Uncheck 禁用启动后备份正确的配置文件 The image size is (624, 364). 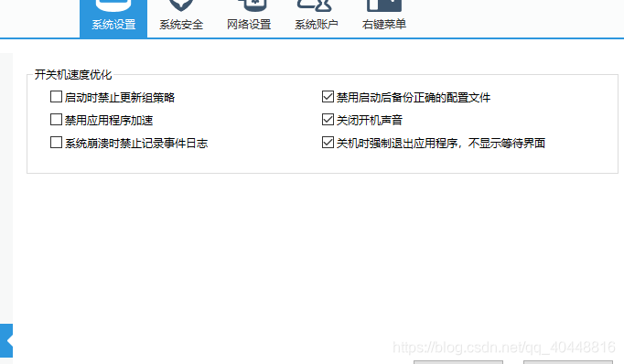pyautogui.click(x=328, y=97)
